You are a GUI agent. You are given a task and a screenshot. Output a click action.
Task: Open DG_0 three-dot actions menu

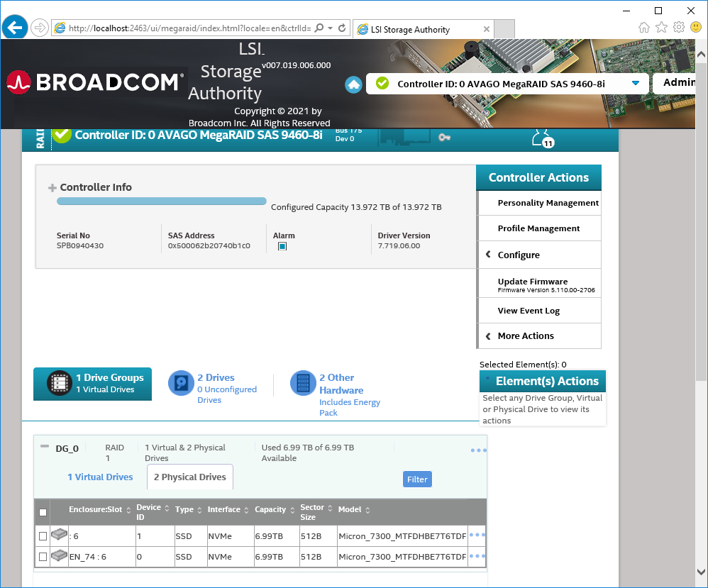pos(478,450)
